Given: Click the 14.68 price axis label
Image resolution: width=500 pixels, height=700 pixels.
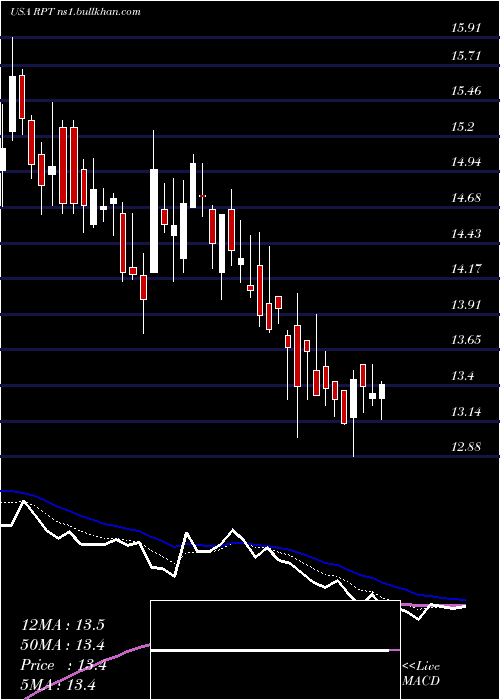Looking at the screenshot, I should (466, 197).
